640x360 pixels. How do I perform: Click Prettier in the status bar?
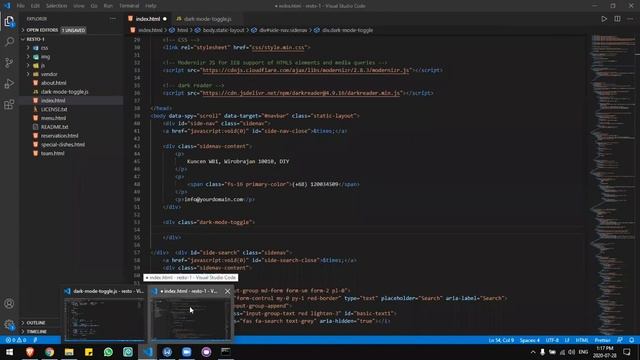[x=602, y=340]
